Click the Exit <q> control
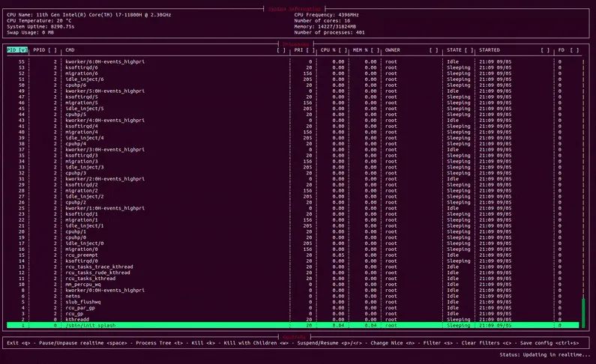 click(x=18, y=343)
